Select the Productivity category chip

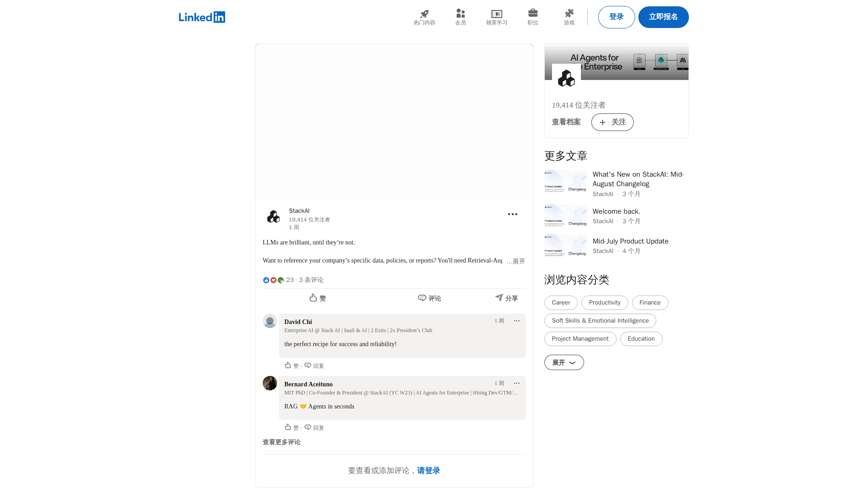[604, 303]
